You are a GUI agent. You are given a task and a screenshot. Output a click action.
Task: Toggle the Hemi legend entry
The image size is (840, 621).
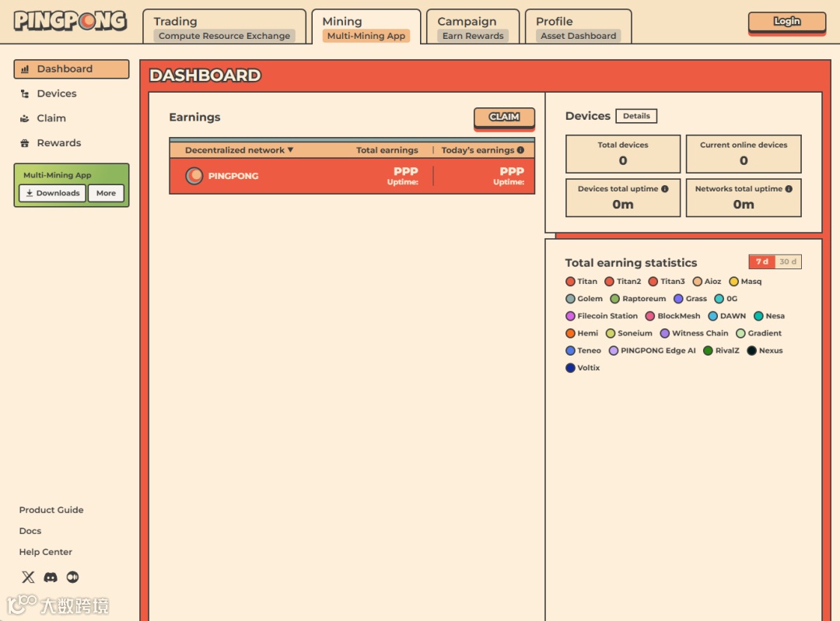tap(582, 333)
